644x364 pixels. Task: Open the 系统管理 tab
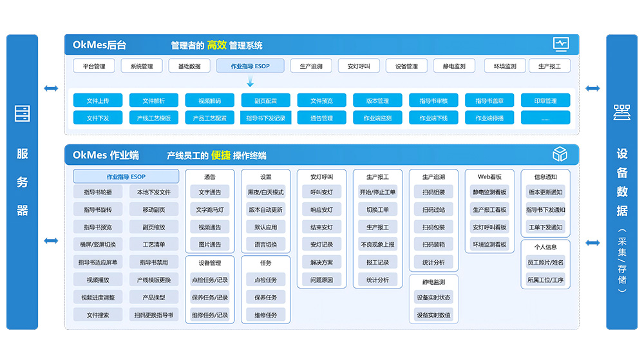tap(142, 66)
